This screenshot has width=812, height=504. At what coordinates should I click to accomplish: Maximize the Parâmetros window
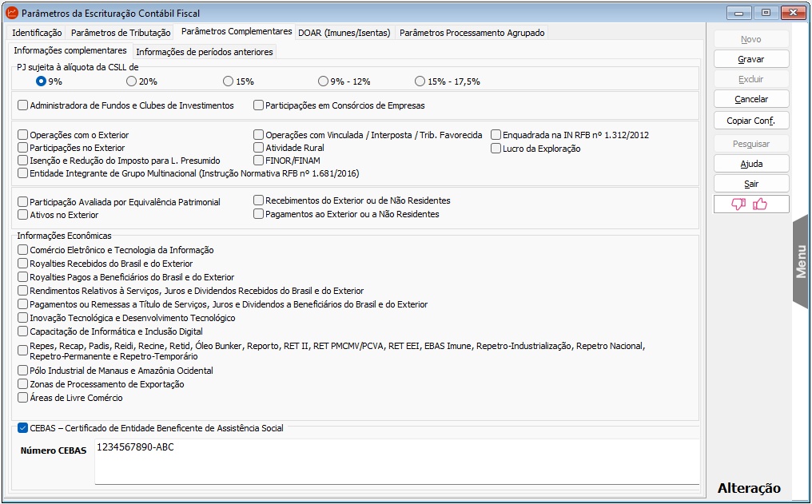tap(766, 13)
